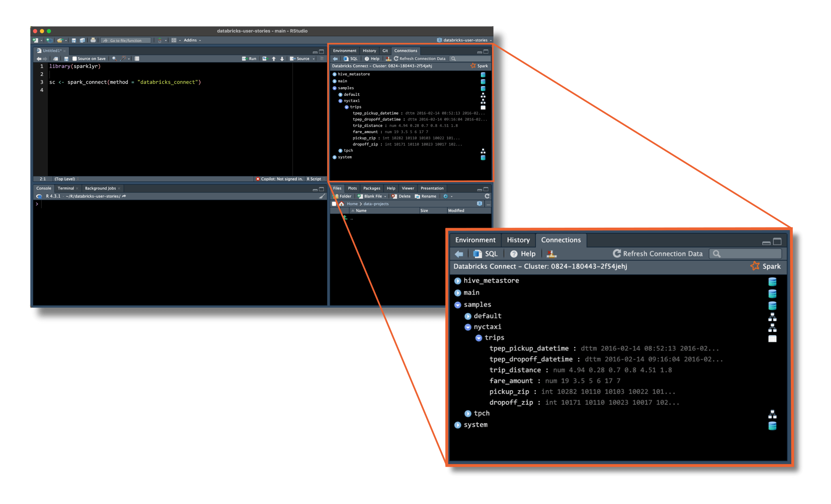Screen dimensions: 831x504
Task: Open Help in the main window Connections toolbar
Action: pyautogui.click(x=372, y=59)
